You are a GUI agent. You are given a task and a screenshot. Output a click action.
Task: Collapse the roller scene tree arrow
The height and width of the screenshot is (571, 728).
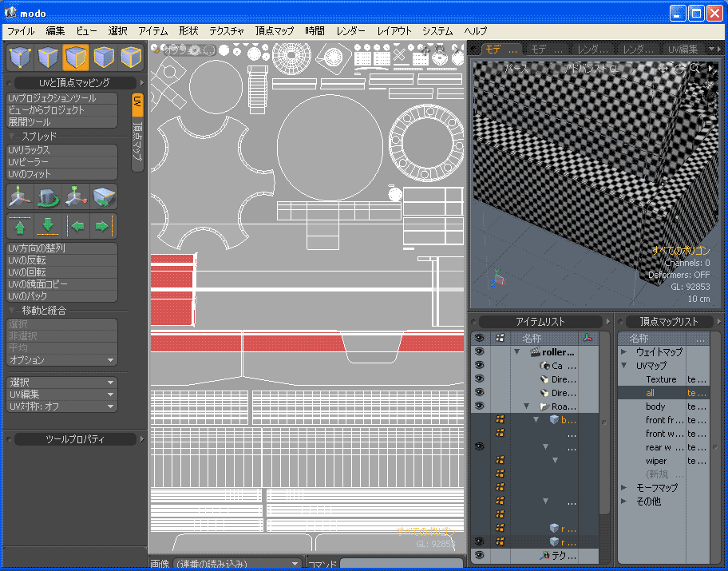516,352
